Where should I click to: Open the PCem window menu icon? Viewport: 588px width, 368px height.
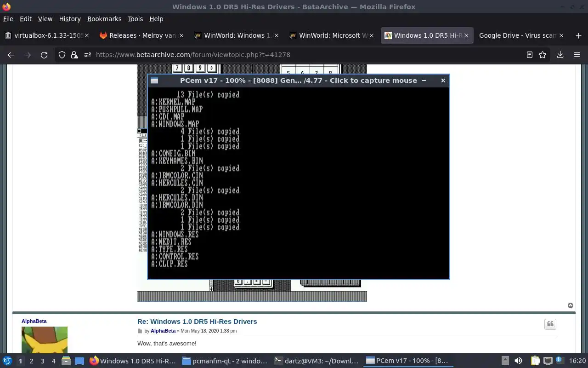[x=154, y=80]
